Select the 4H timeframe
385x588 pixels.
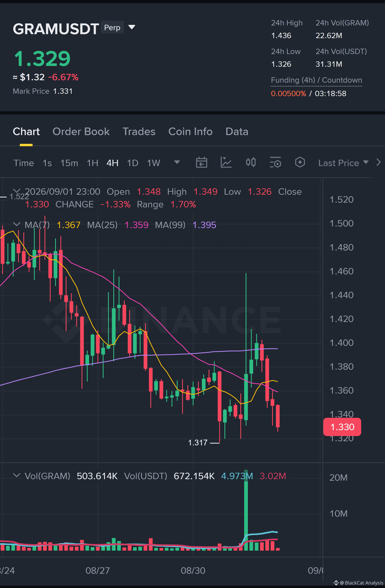tap(113, 163)
